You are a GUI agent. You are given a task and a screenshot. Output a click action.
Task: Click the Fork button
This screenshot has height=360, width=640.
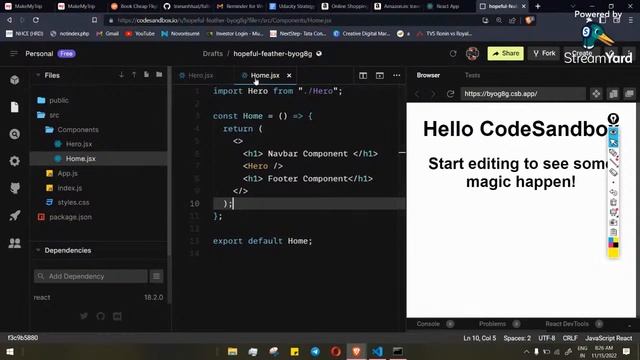pyautogui.click(x=544, y=53)
